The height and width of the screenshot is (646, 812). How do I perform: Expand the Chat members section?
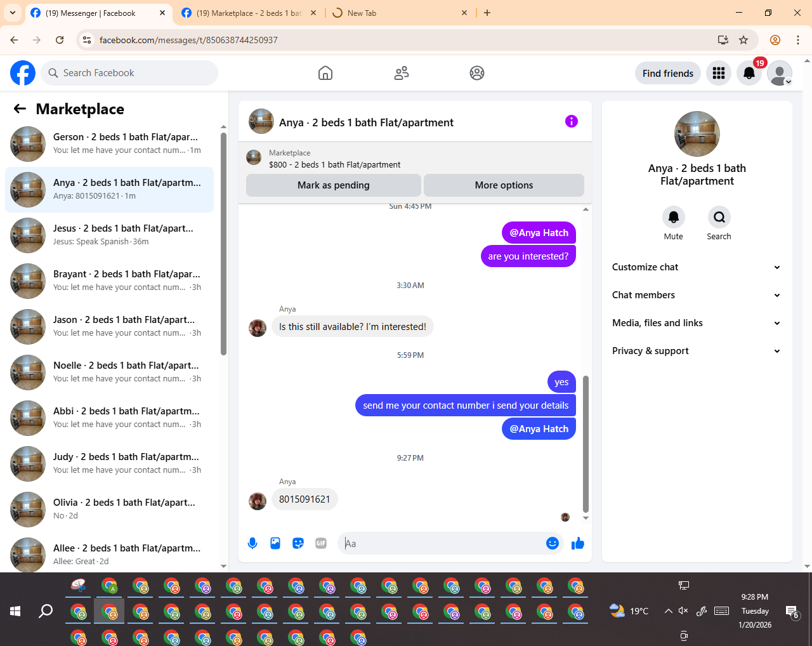697,295
